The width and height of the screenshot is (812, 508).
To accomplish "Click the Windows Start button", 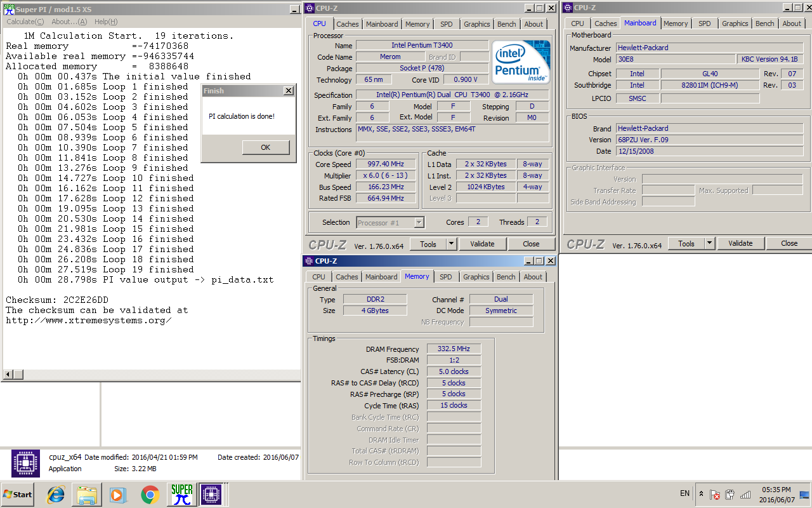I will coord(18,494).
